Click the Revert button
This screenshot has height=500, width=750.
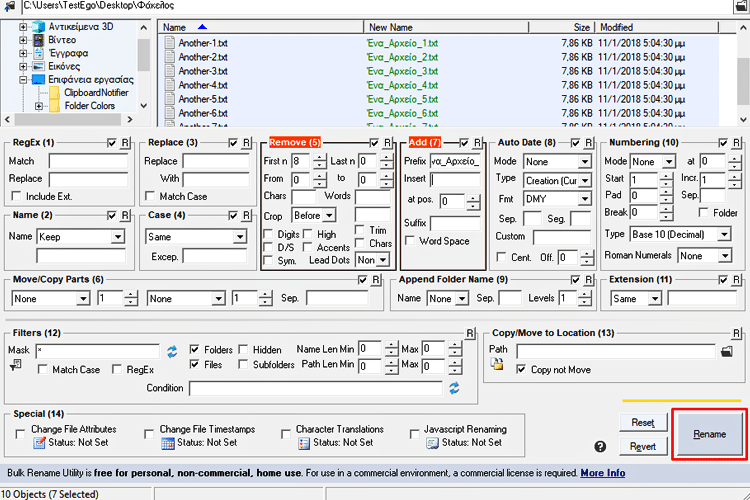(642, 446)
